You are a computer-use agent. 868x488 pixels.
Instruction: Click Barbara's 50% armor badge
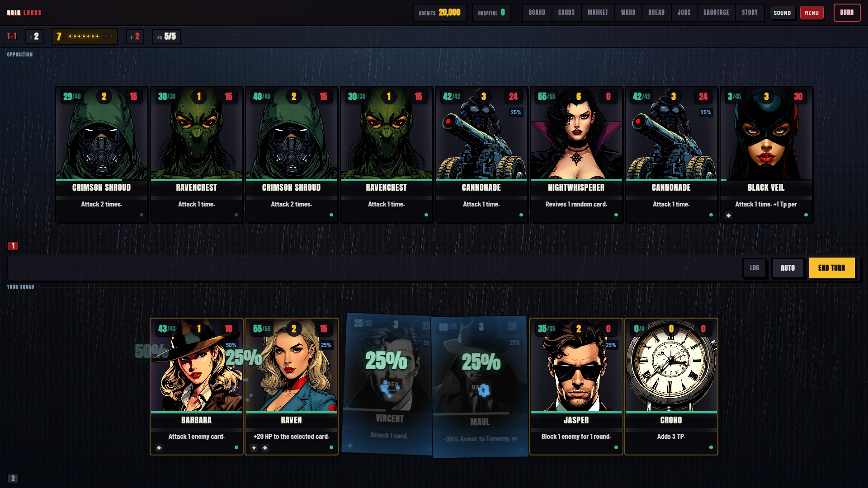coord(231,345)
